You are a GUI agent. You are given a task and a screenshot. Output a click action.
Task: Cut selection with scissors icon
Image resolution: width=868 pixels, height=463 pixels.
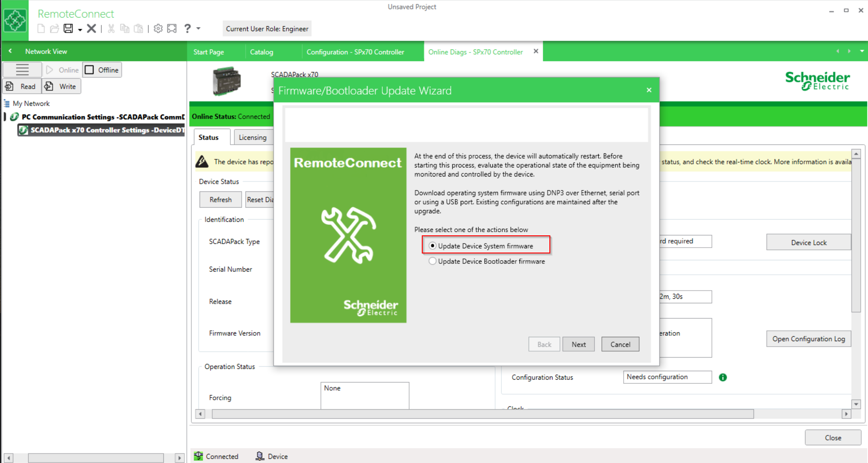(x=111, y=29)
